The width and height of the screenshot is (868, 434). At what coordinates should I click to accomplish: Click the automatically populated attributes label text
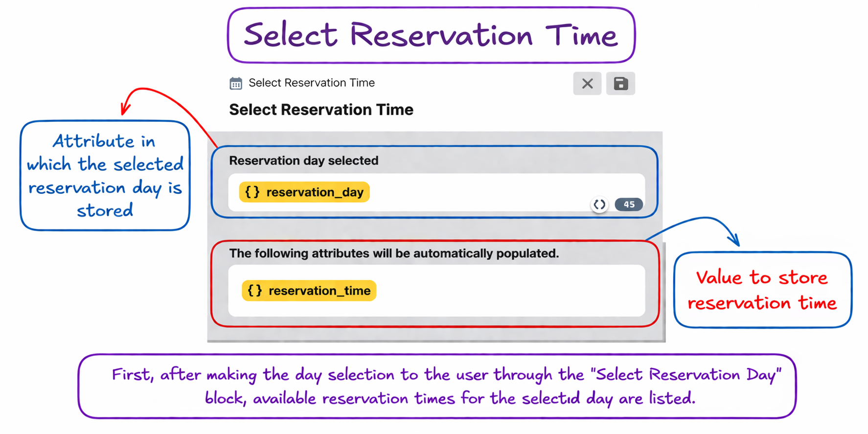tap(394, 253)
